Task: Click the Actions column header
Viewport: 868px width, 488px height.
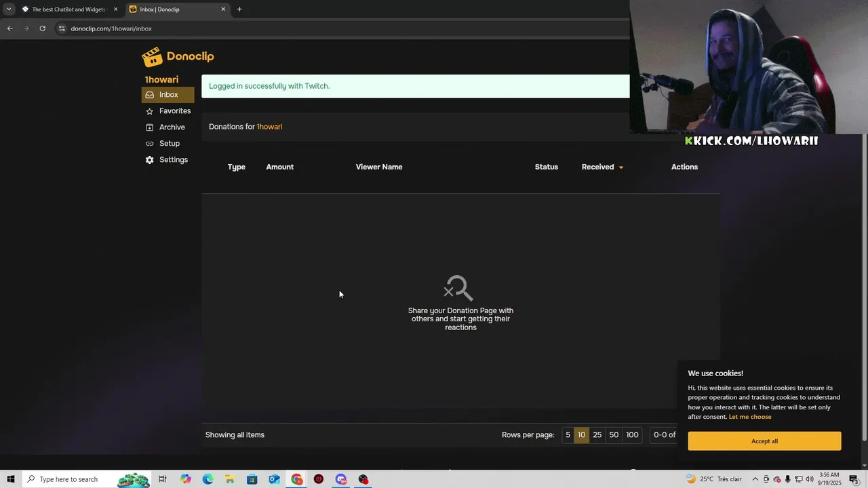Action: click(684, 167)
